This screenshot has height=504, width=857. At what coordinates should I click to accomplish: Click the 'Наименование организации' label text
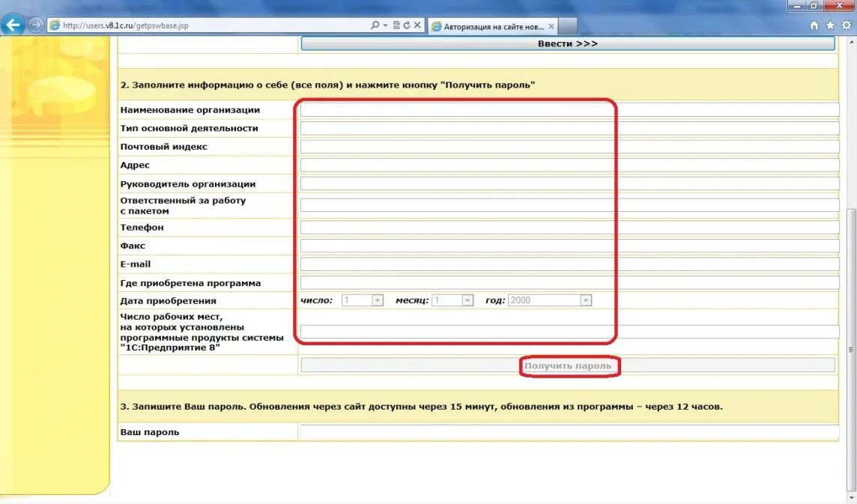pos(190,110)
